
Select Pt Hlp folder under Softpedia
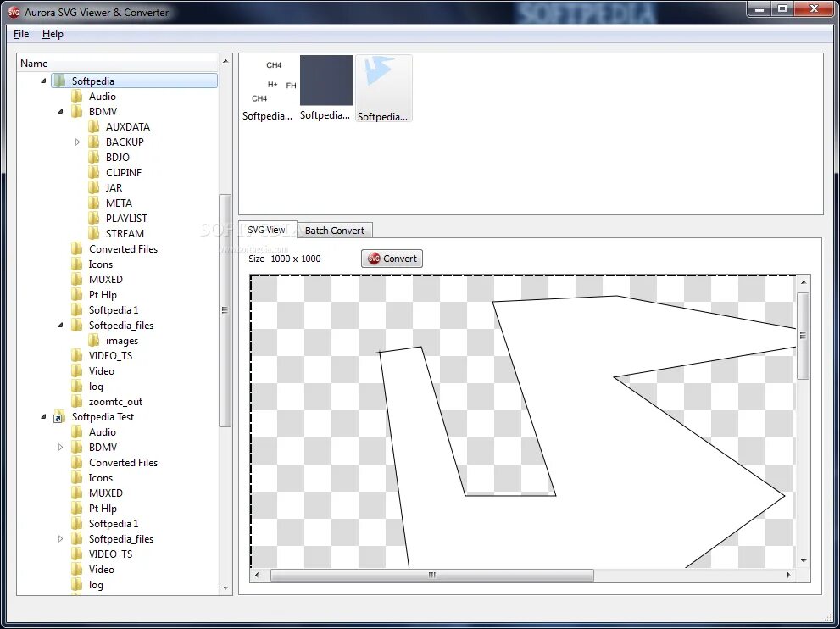tap(103, 295)
